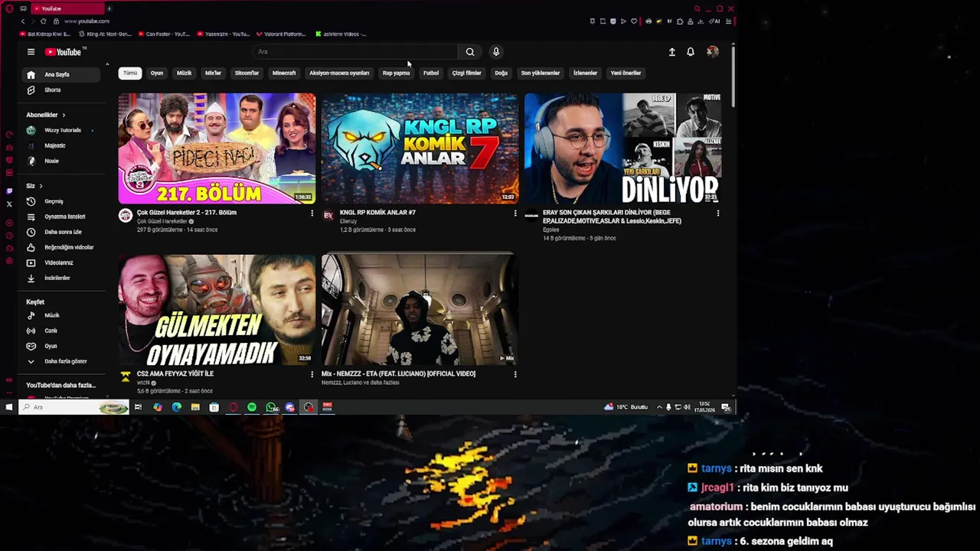Show hidden system tray icons
The height and width of the screenshot is (551, 980).
pos(659,407)
